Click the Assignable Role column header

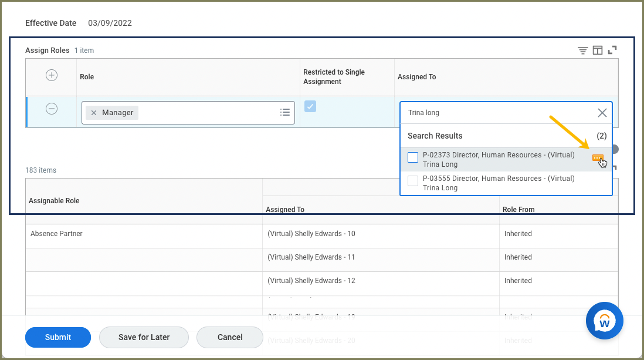(54, 201)
